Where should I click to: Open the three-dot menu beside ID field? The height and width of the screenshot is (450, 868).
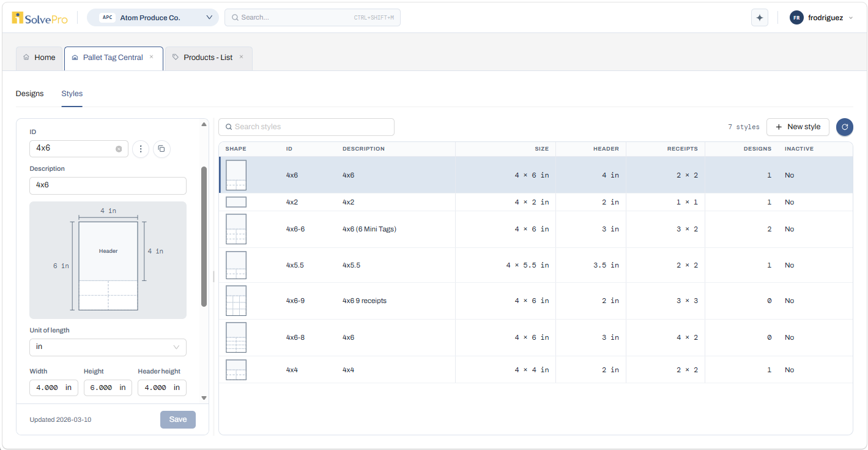(141, 149)
